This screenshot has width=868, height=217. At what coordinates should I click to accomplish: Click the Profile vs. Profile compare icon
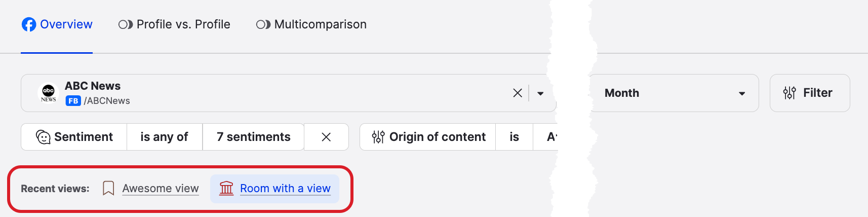(125, 24)
